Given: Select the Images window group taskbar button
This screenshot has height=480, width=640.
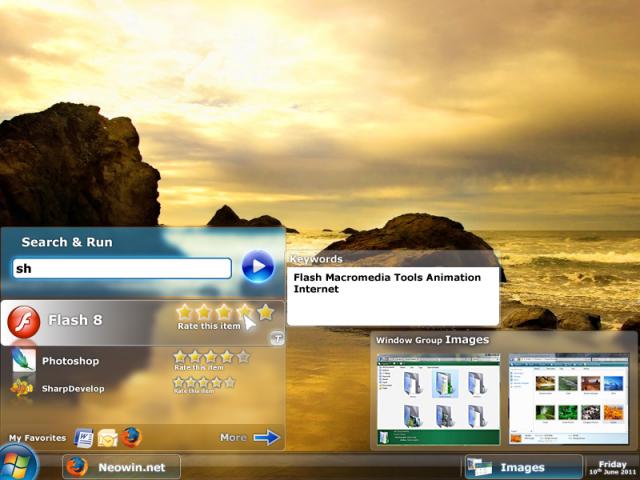Looking at the screenshot, I should coord(523,467).
